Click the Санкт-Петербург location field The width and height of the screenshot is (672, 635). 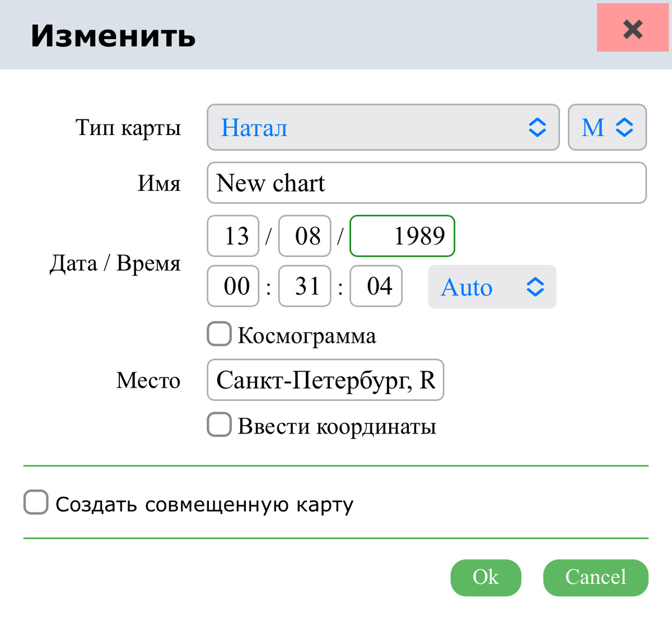(325, 380)
